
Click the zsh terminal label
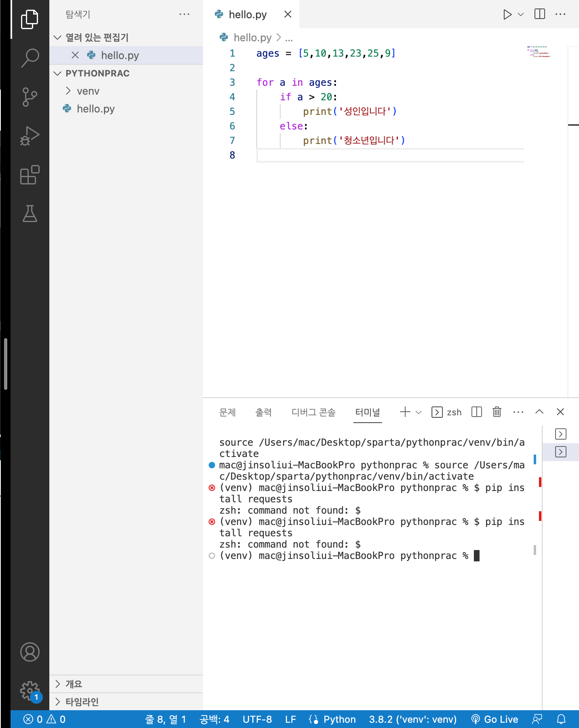446,412
